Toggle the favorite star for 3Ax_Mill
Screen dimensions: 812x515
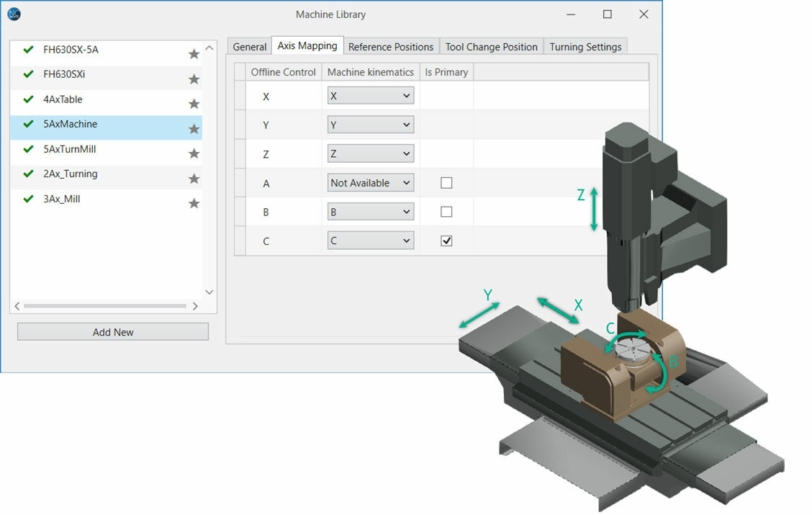[194, 204]
